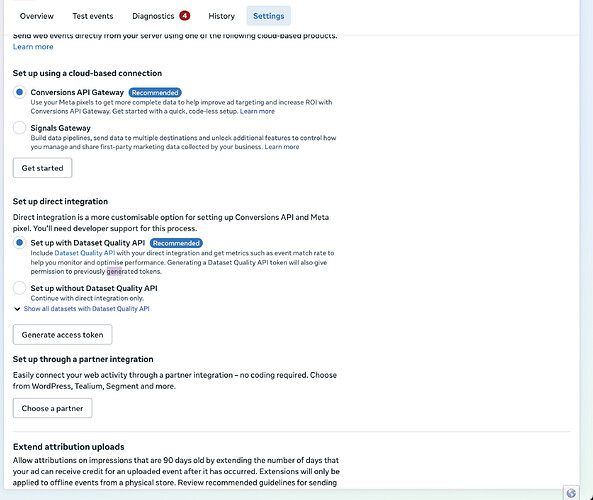Click the Diagnostics red notification badge
593x500 pixels.
[x=185, y=16]
